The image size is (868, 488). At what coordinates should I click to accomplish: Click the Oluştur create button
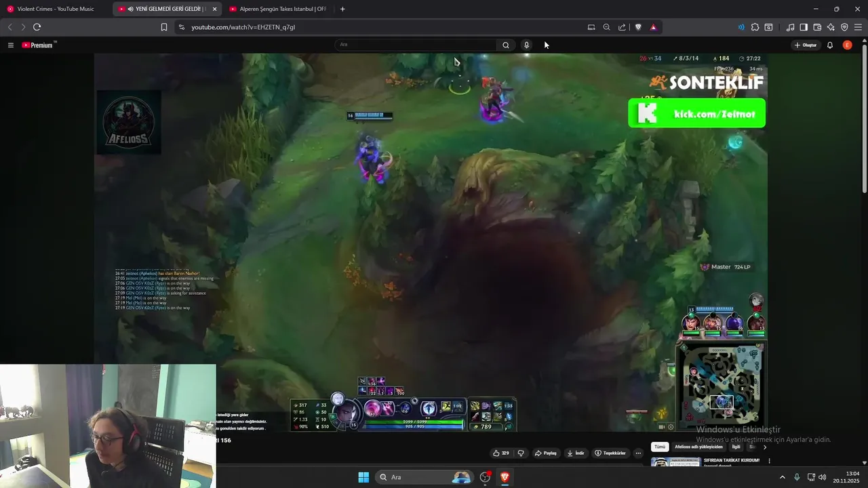click(806, 45)
